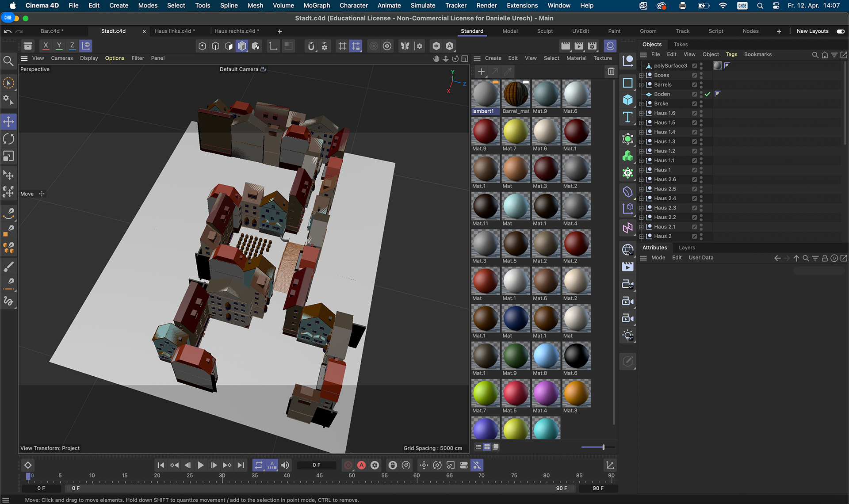
Task: Switch to the Sculpt layout tab
Action: (545, 31)
